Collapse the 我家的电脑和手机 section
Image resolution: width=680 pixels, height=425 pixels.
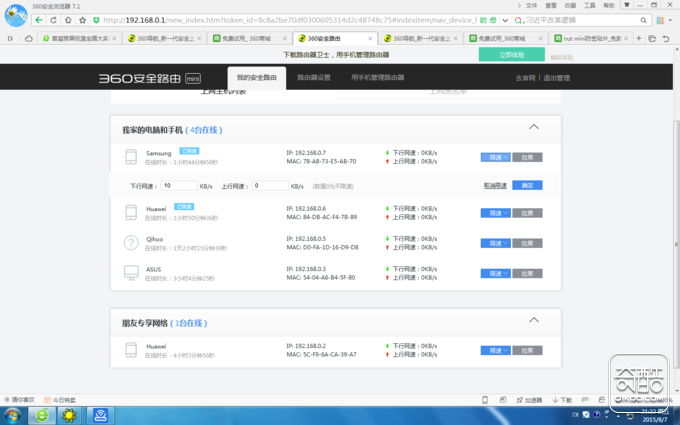tap(534, 127)
